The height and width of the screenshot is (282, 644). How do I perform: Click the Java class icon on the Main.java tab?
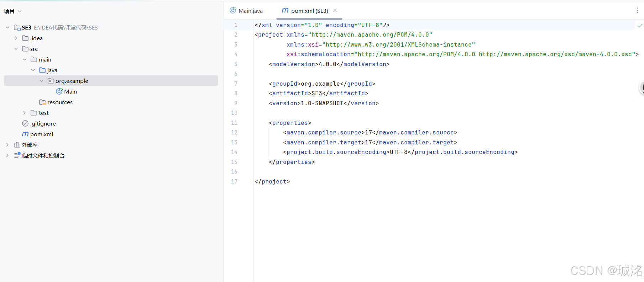233,10
